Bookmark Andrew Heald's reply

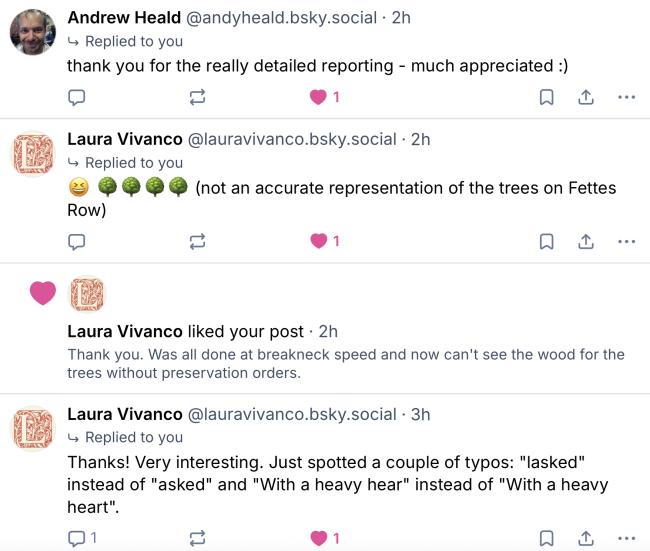pyautogui.click(x=547, y=97)
